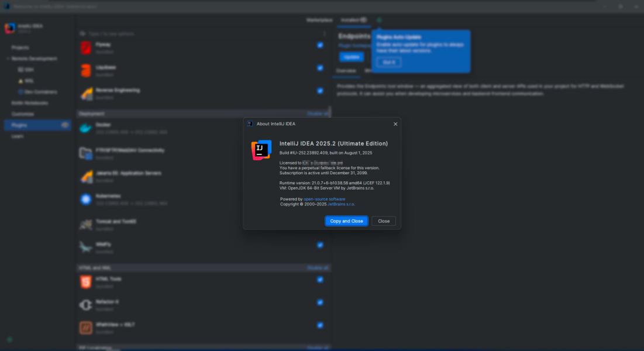The height and width of the screenshot is (351, 644).
Task: Select the Kubernetes plugin icon
Action: tap(85, 199)
